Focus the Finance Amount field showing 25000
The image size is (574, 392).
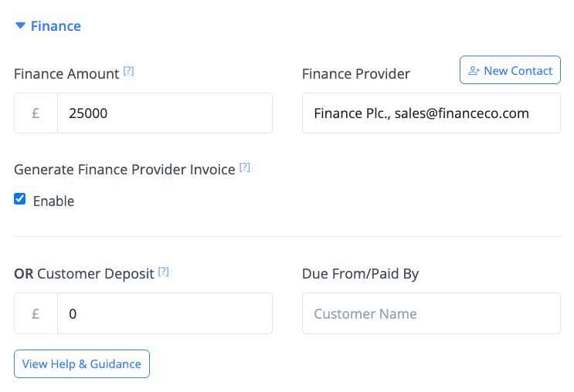coord(164,113)
